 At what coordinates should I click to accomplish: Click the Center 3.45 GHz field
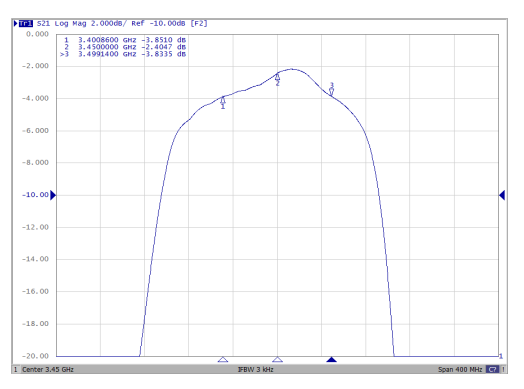click(48, 369)
